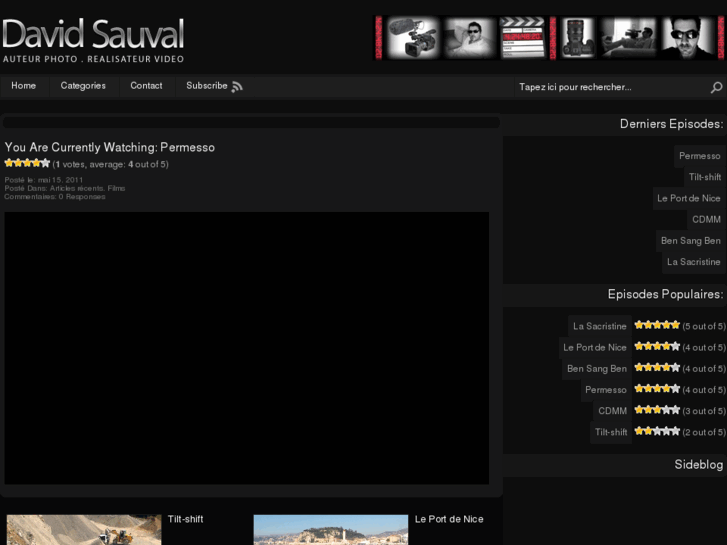Open the '0 Responses' comments link
This screenshot has height=545, width=727.
tap(82, 197)
